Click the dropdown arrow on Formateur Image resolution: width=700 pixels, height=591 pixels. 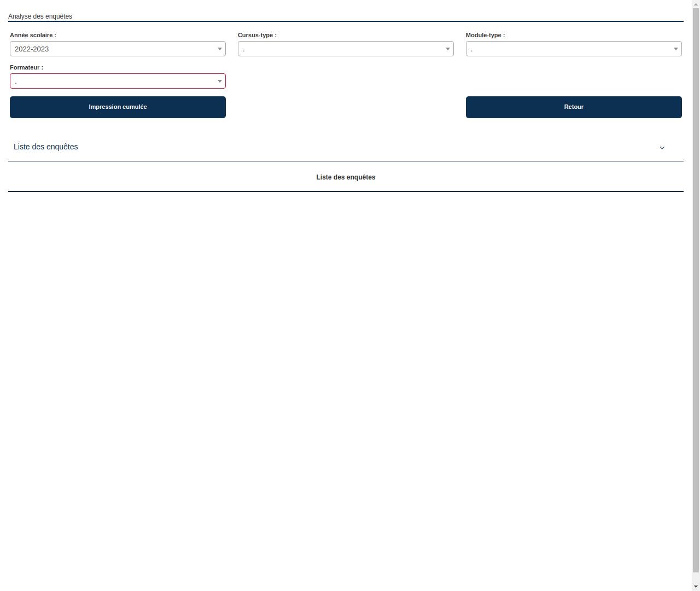(220, 81)
